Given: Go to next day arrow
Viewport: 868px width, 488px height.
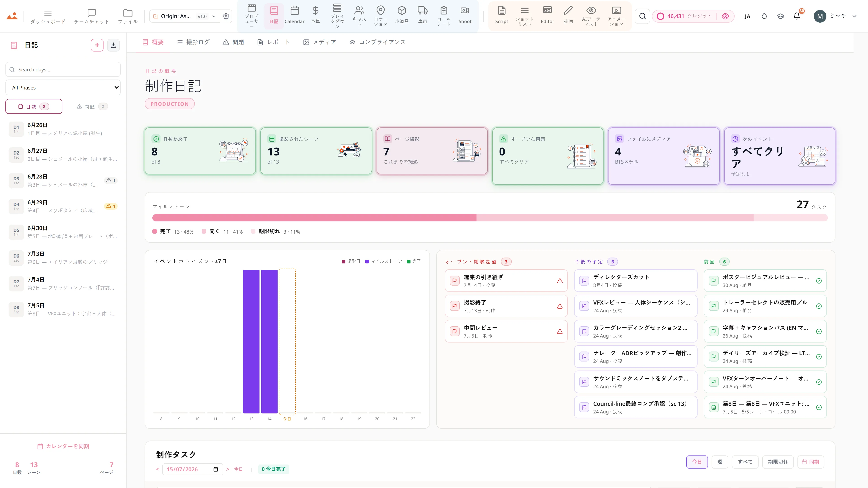Looking at the screenshot, I should [228, 469].
